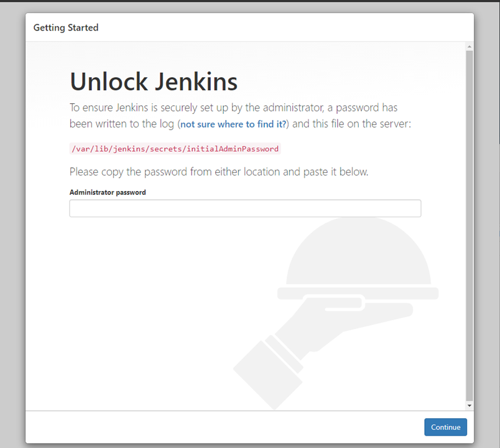Click the scrollbar down arrow
The image size is (500, 448).
[x=469, y=406]
